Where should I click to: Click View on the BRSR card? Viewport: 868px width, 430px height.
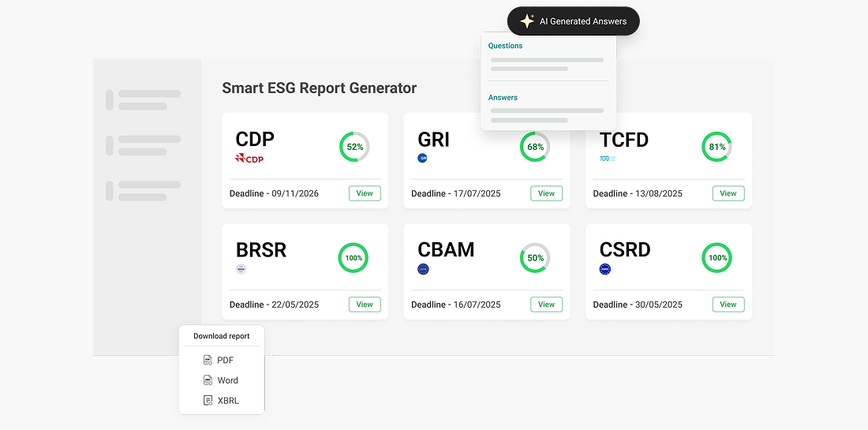(x=365, y=305)
